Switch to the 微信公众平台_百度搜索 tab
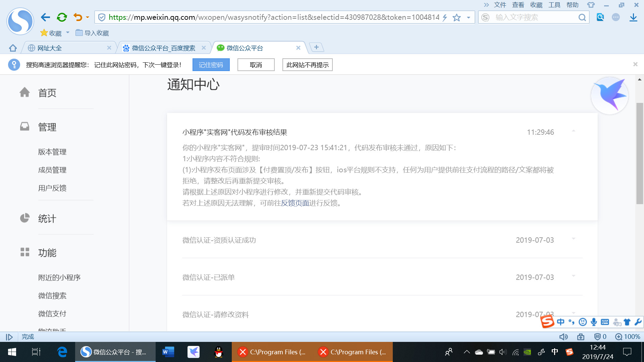Image resolution: width=644 pixels, height=362 pixels. (x=163, y=48)
